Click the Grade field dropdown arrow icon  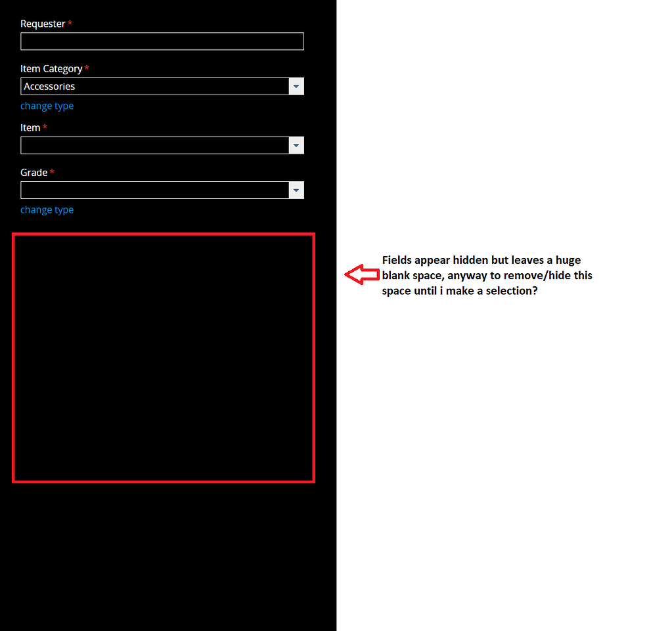[296, 190]
